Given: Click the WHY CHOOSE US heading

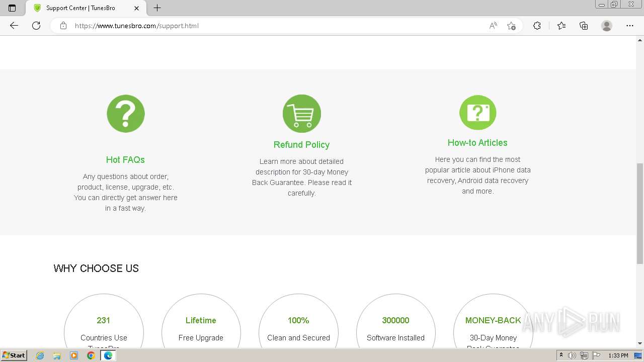Looking at the screenshot, I should point(96,268).
